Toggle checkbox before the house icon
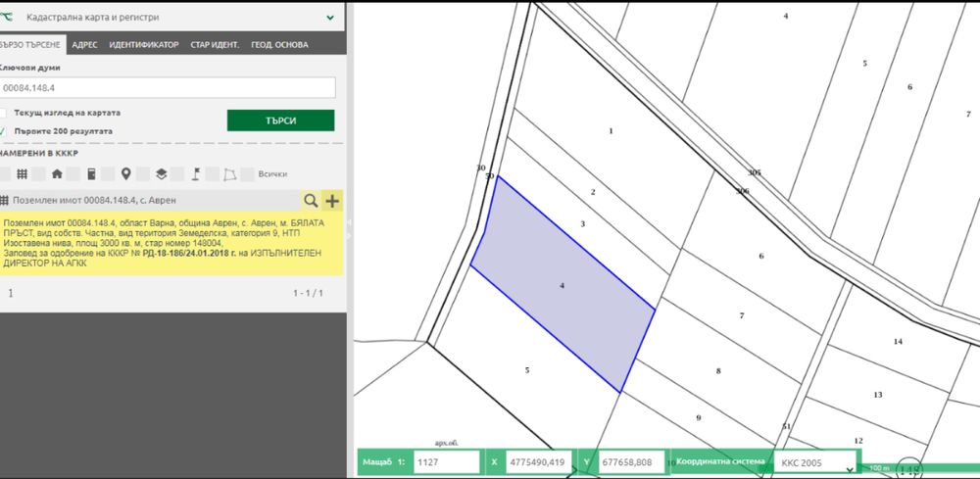Image resolution: width=980 pixels, height=479 pixels. 39,174
